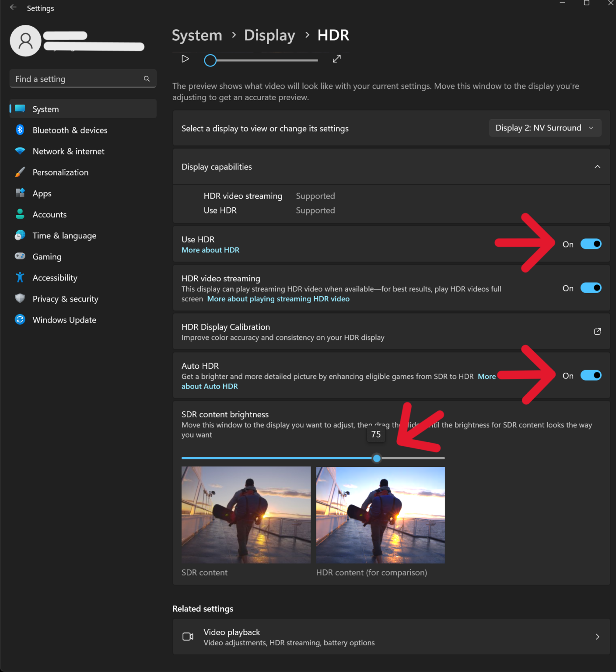
Task: Click the Bluetooth & devices icon
Action: point(20,130)
